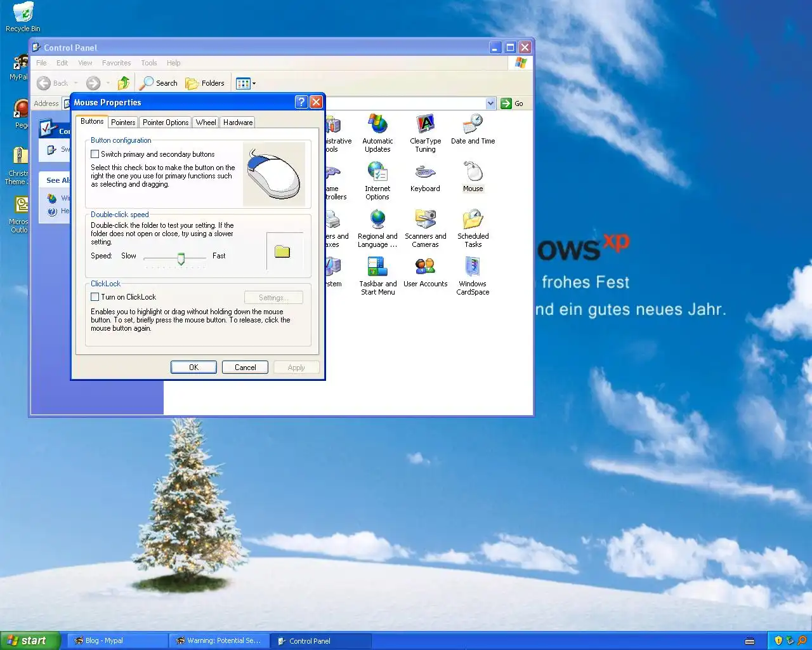Open the Keyboard control panel icon
Screen dimensions: 812x650
pos(425,177)
